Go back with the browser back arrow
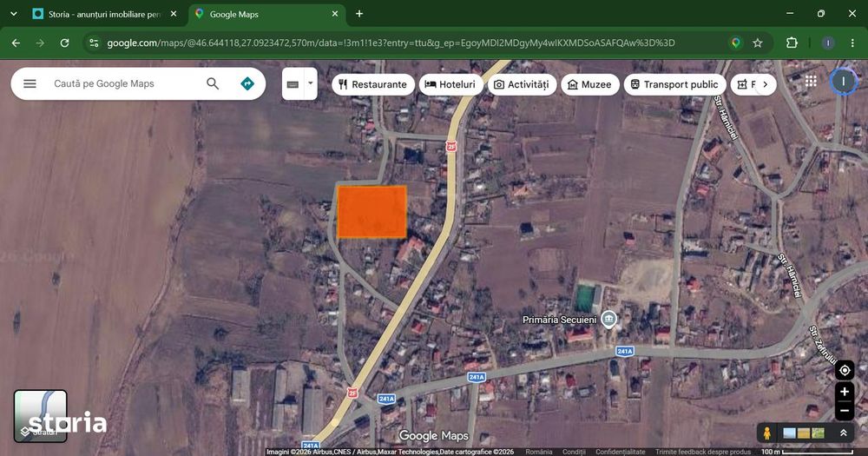The image size is (868, 456). coord(16,43)
